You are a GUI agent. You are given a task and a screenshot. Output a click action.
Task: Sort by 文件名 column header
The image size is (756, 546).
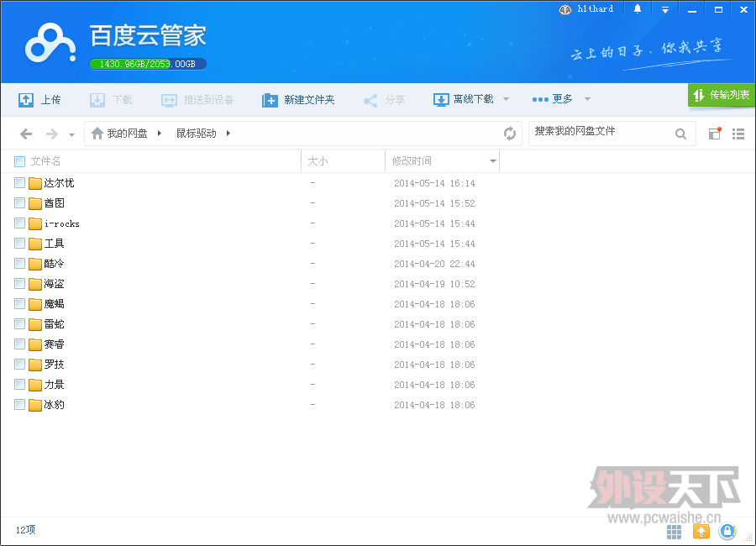pos(45,161)
